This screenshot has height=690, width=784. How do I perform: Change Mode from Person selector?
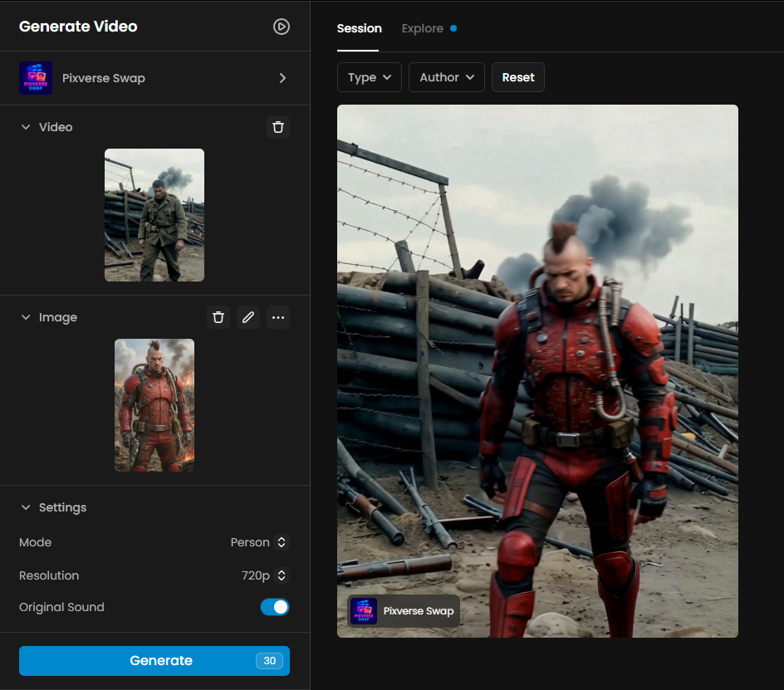[x=258, y=542]
